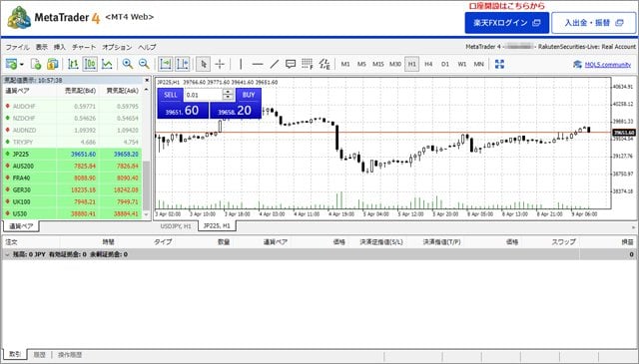Set timeframe to M1

[345, 64]
